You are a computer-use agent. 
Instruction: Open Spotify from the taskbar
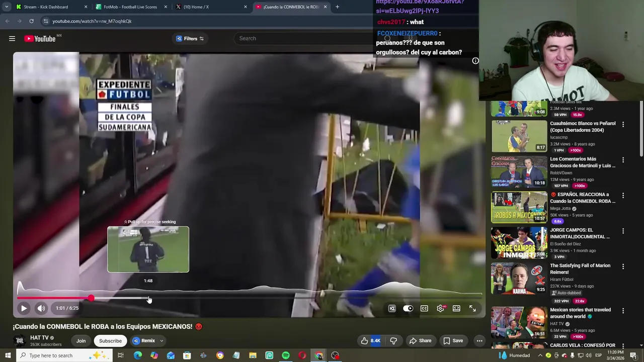pos(286,355)
